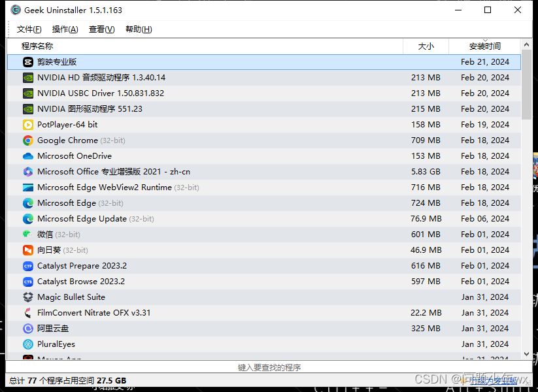Click the PotPlayer-64 bit icon

pos(28,125)
